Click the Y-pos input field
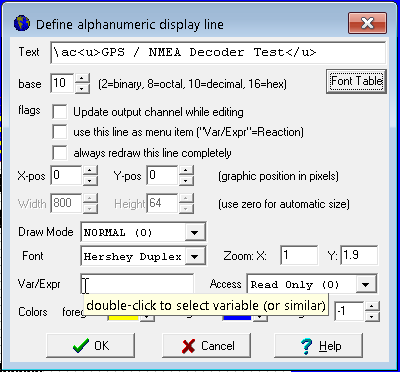The image size is (400, 372). click(162, 175)
